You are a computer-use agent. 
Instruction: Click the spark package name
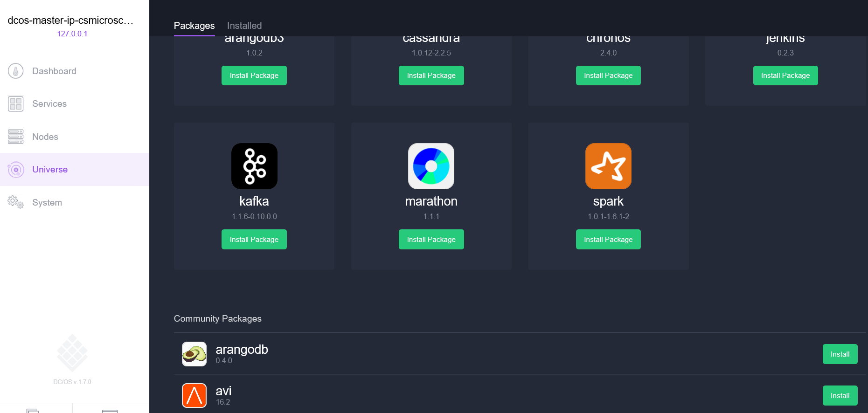coord(608,202)
